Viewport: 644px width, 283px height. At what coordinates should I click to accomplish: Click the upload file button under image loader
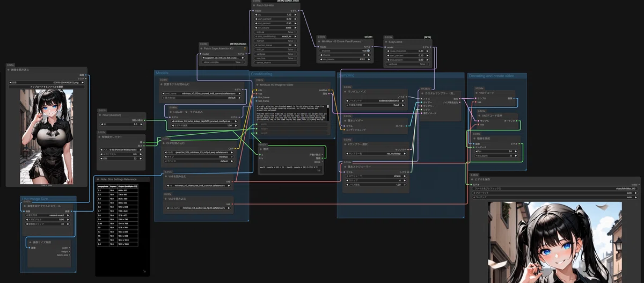46,86
